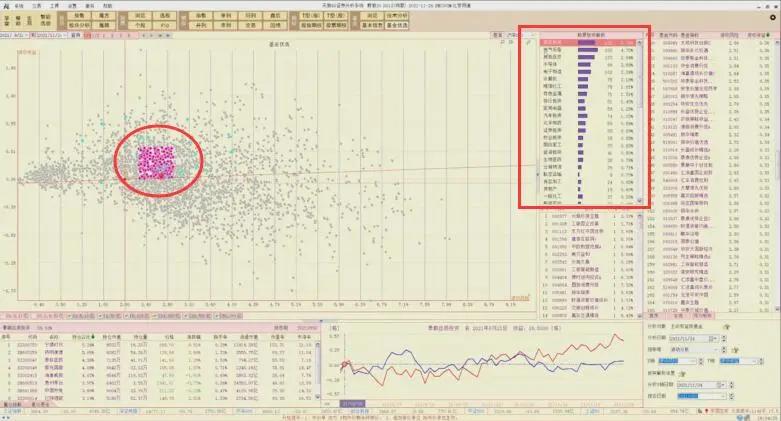781x421 pixels.
Task: Select the first tab below the holdings table
Action: 11,405
